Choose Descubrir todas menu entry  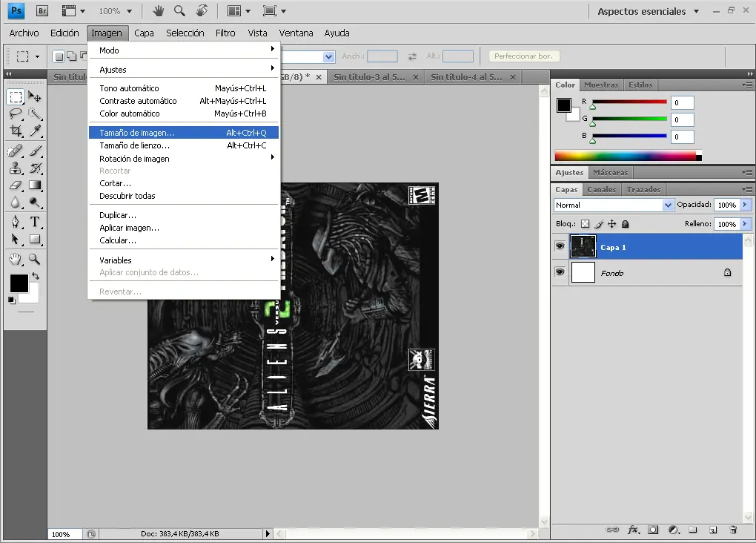[x=184, y=196]
